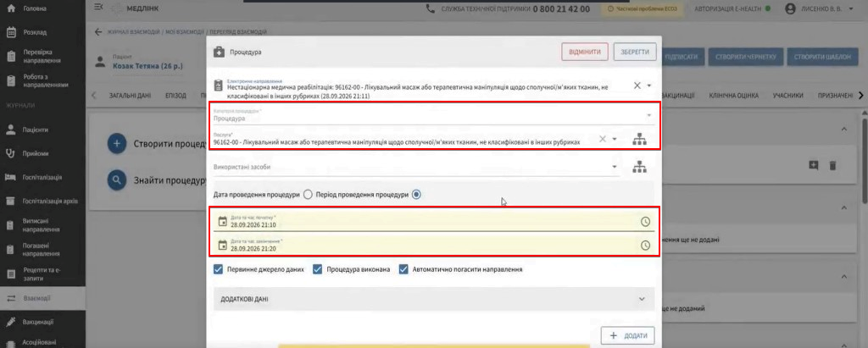The width and height of the screenshot is (868, 348).
Task: Open the Категорія процедури dropdown
Action: point(433,115)
